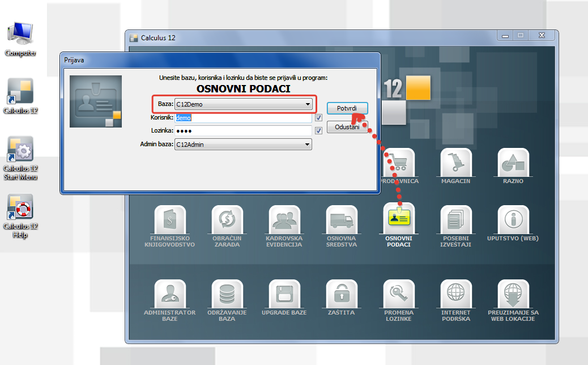Expand the Baza dropdown list
This screenshot has height=365, width=588.
click(x=308, y=104)
